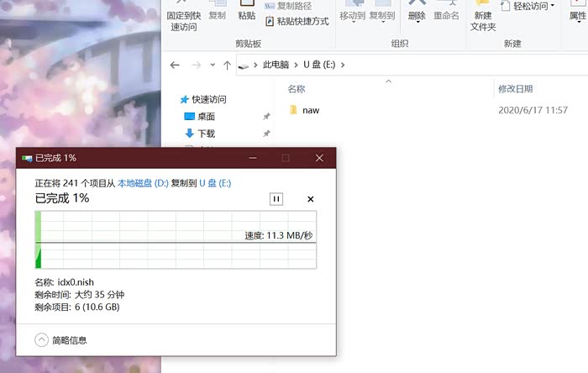Image resolution: width=588 pixels, height=373 pixels.
Task: Go back with the back arrow
Action: coord(175,65)
